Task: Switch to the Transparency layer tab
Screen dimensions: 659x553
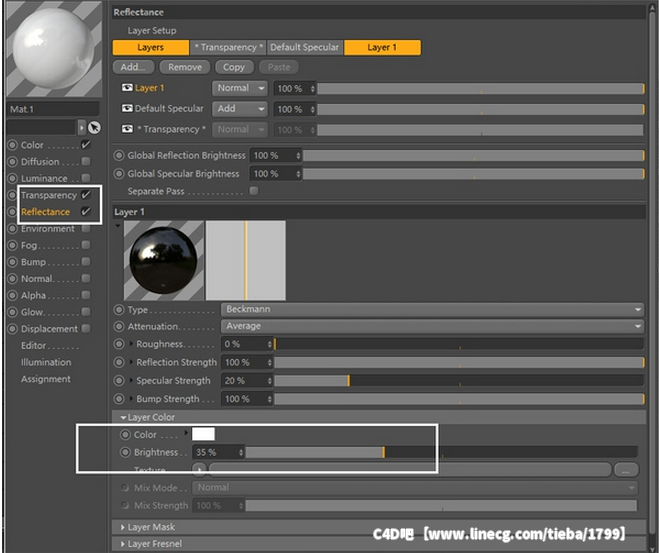Action: [228, 47]
